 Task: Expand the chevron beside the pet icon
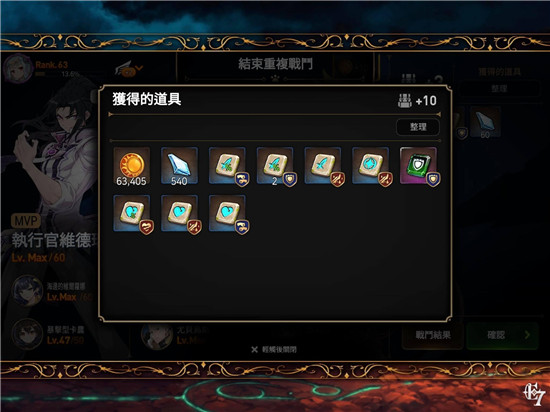[x=139, y=68]
